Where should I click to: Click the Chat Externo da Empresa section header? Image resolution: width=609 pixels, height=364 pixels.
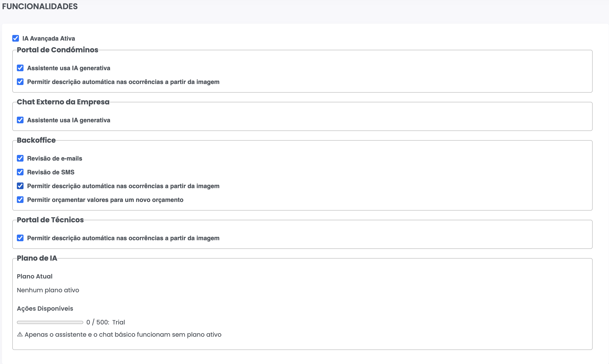63,102
